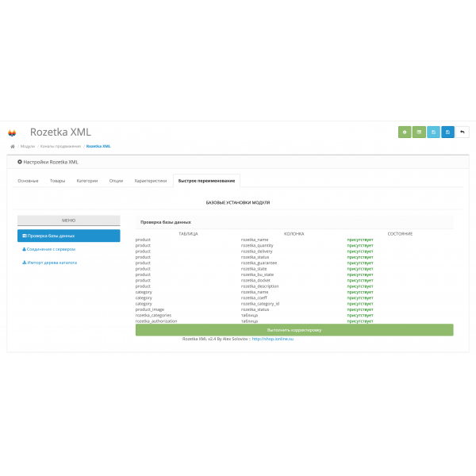476x476 pixels.
Task: Click the rozetka_guarantee cell
Action: click(259, 263)
